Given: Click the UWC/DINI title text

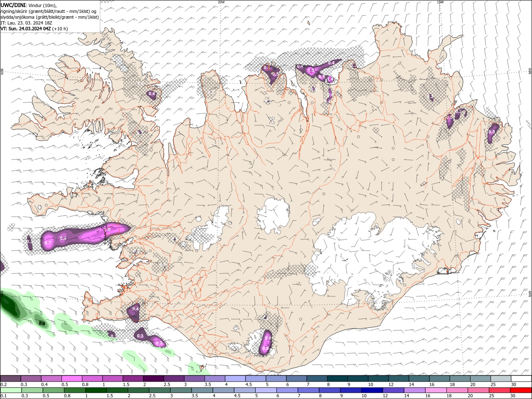Looking at the screenshot, I should click(x=12, y=5).
